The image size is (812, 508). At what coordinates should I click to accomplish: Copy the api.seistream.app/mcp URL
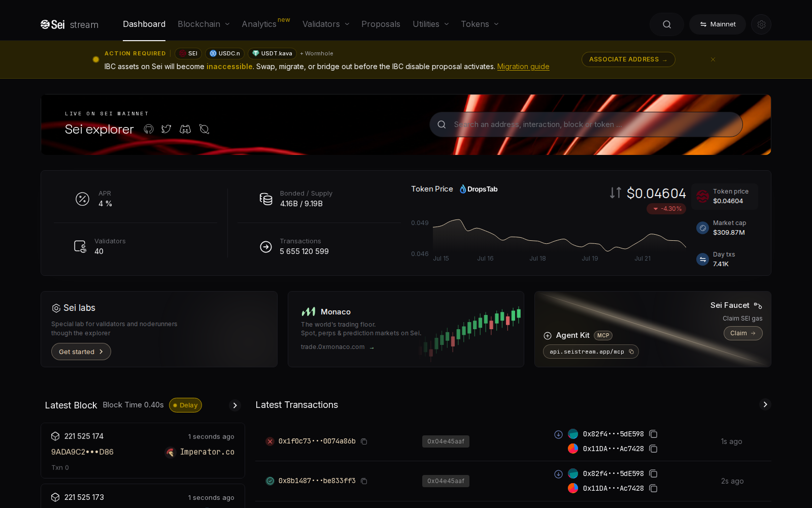coord(631,352)
